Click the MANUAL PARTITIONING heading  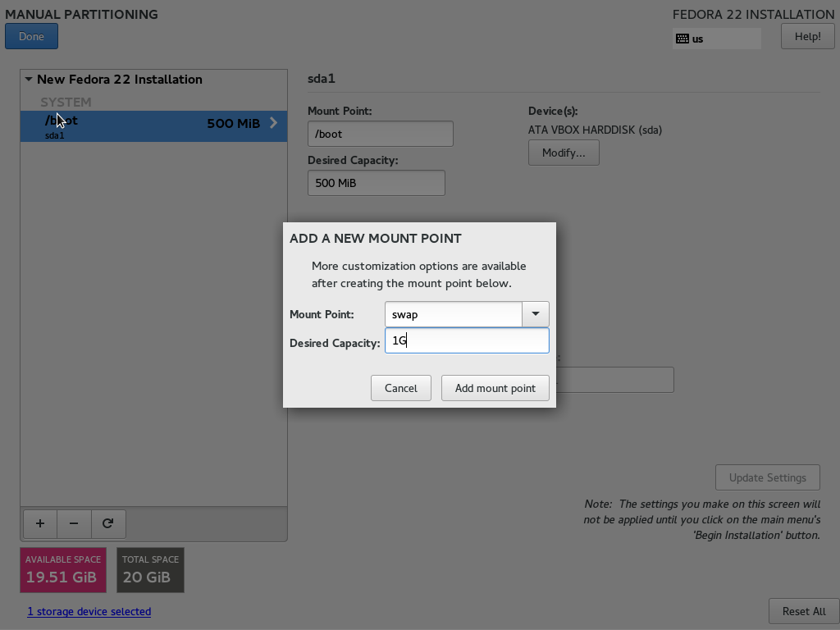[x=81, y=15]
